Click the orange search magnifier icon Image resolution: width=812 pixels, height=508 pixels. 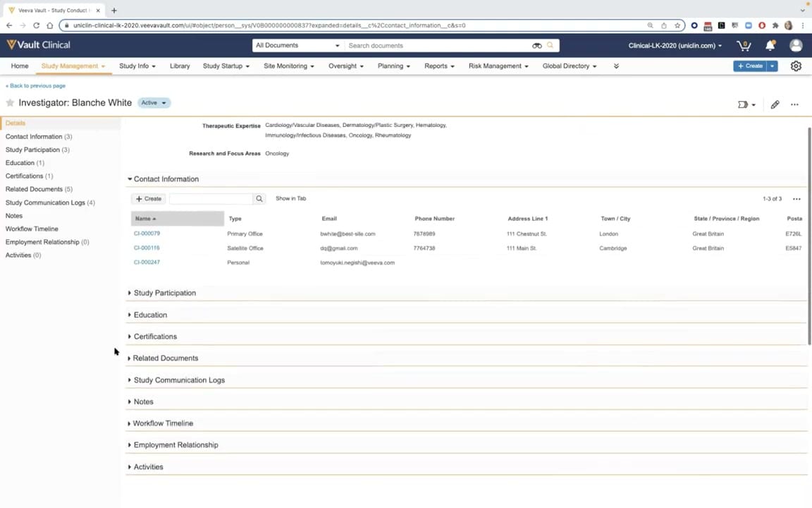(550, 45)
